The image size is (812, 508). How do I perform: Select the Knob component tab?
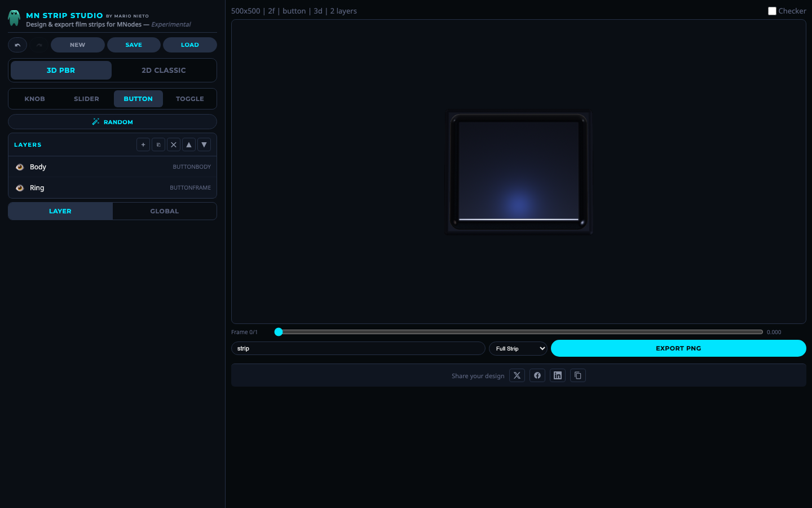[x=34, y=99]
